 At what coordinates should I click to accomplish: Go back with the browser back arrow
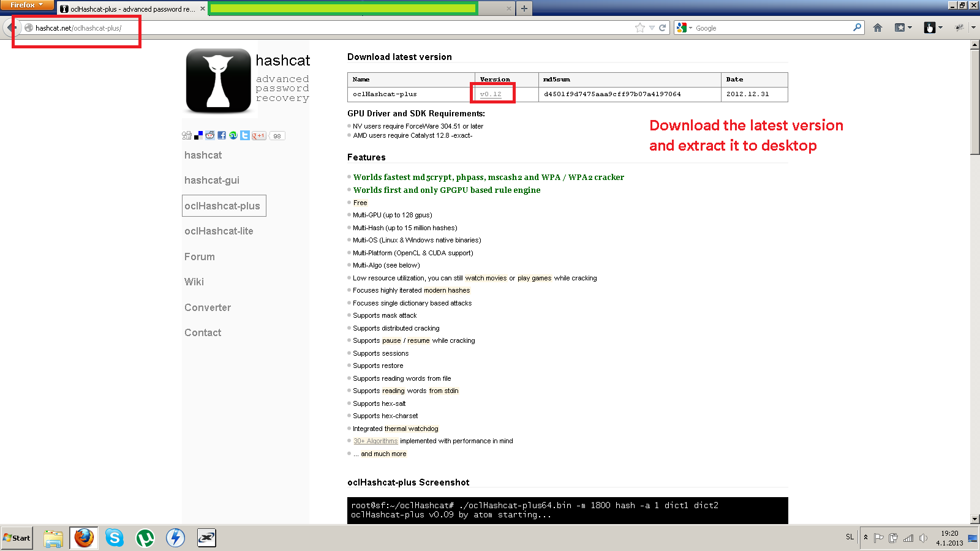point(12,28)
